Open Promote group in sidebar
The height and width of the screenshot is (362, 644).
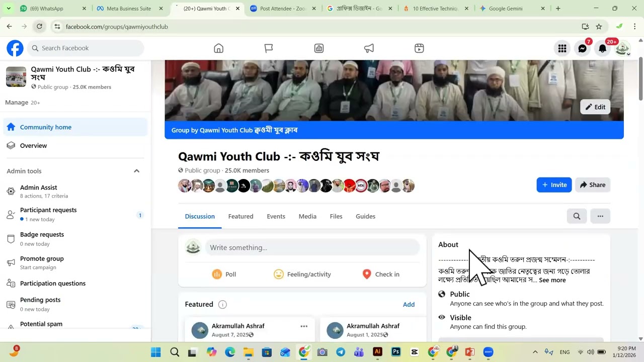75,263
